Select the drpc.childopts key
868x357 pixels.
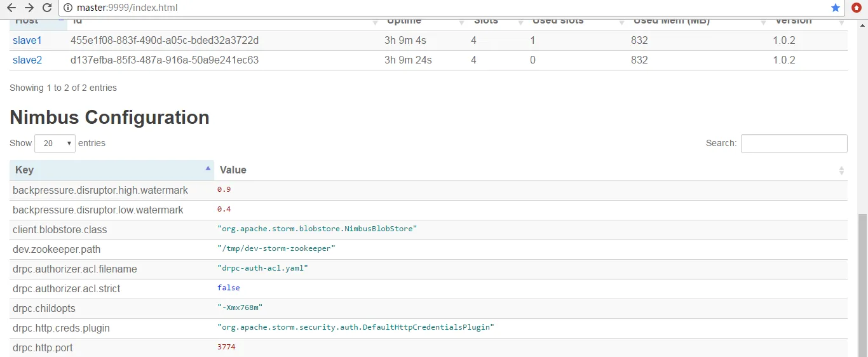[44, 309]
